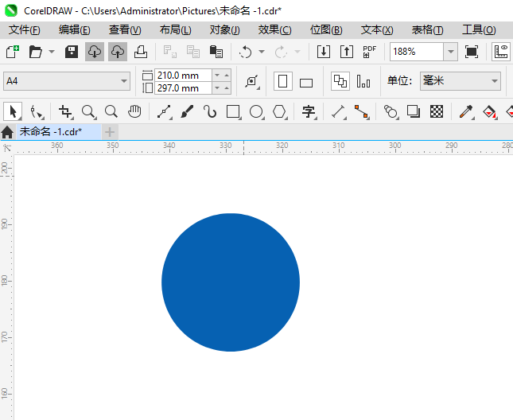Click the Publish to PDF icon
Screen dimensions: 513x420
(x=370, y=52)
